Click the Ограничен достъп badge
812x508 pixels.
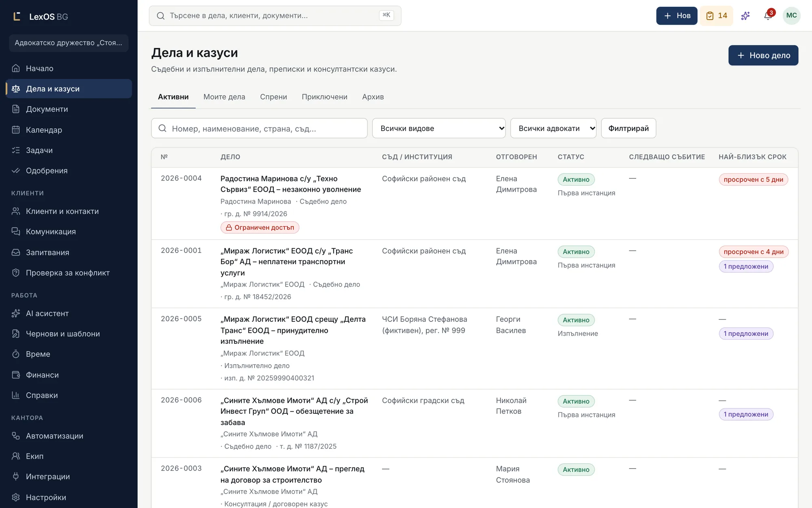click(x=260, y=228)
